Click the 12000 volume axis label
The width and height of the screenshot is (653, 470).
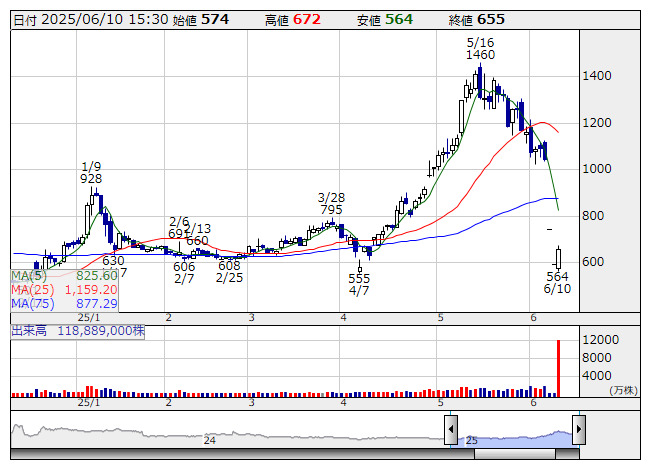tap(601, 340)
